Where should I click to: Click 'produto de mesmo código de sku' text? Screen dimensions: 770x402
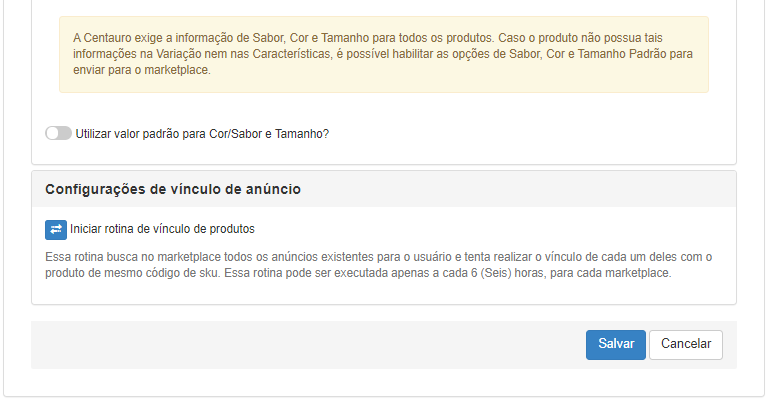(x=132, y=273)
